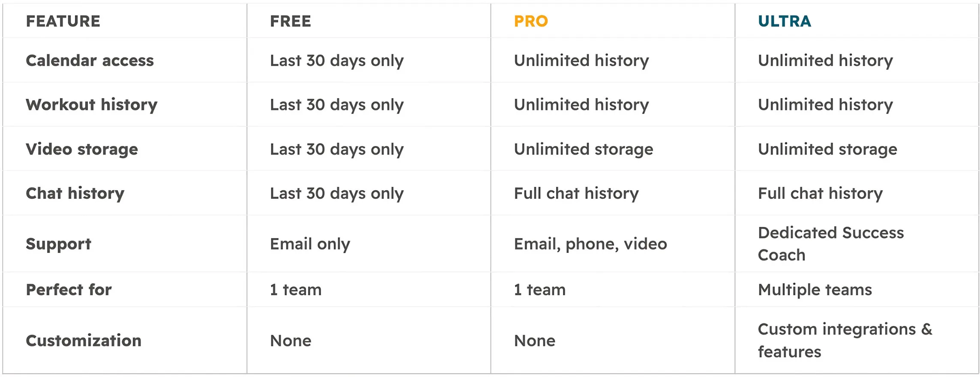This screenshot has width=980, height=377.
Task: Click Email, phone, video cell
Action: (x=590, y=244)
